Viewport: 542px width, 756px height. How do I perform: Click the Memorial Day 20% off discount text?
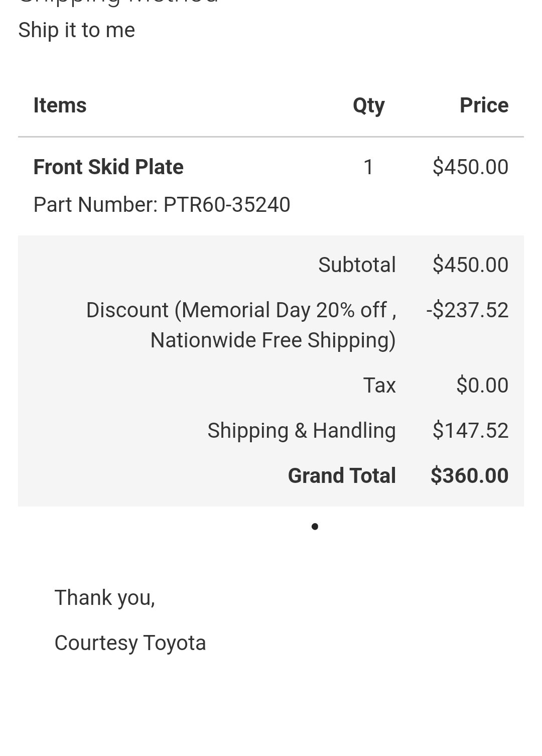coord(284,310)
